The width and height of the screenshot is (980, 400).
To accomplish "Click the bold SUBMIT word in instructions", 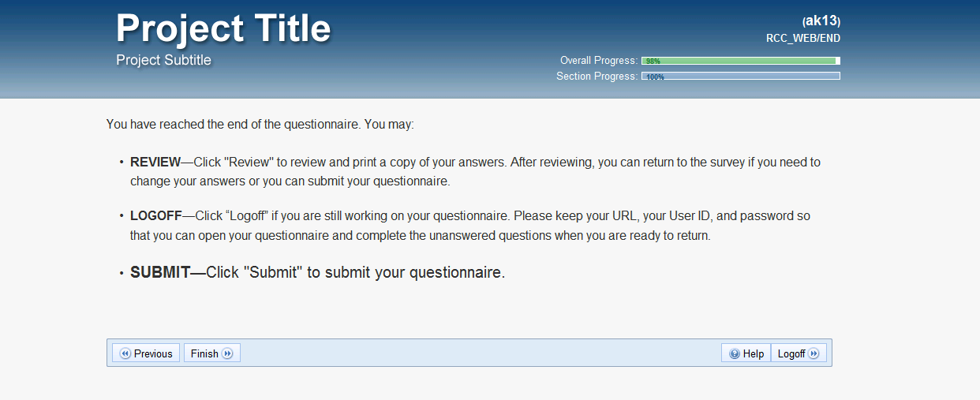I will point(160,273).
